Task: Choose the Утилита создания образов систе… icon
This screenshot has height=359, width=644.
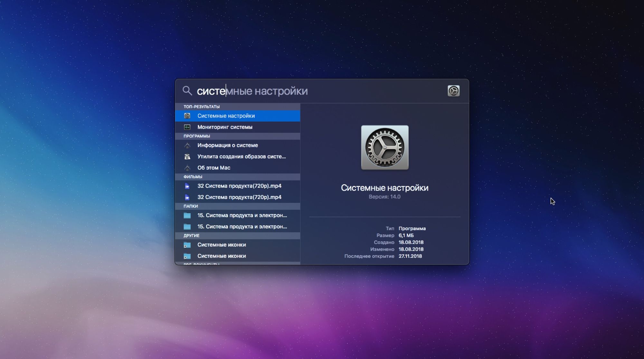Action: (187, 156)
